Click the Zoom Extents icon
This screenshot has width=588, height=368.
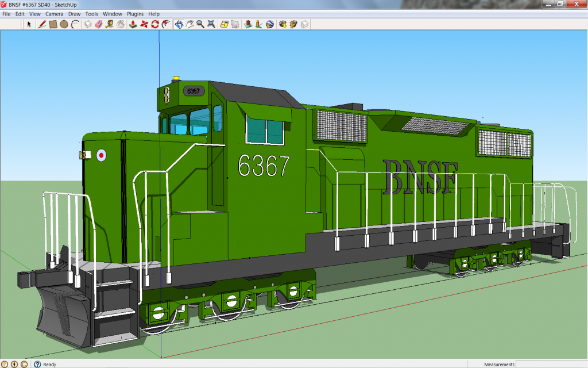[x=211, y=24]
